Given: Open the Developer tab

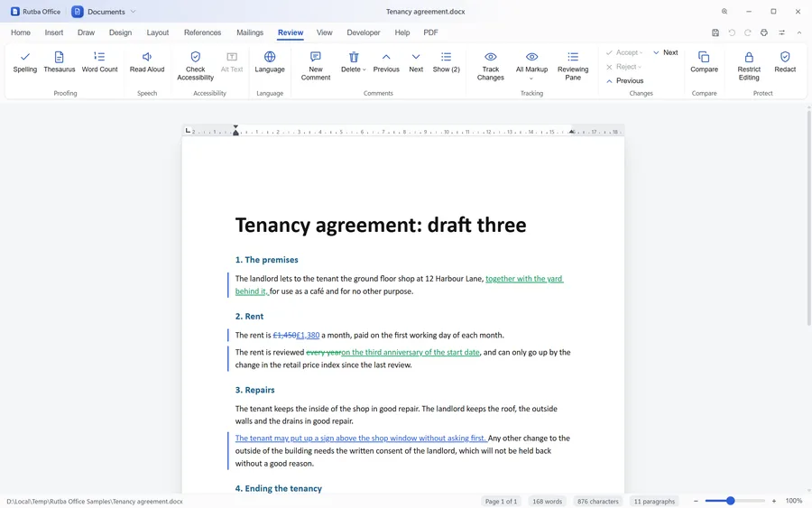Looking at the screenshot, I should [x=363, y=32].
